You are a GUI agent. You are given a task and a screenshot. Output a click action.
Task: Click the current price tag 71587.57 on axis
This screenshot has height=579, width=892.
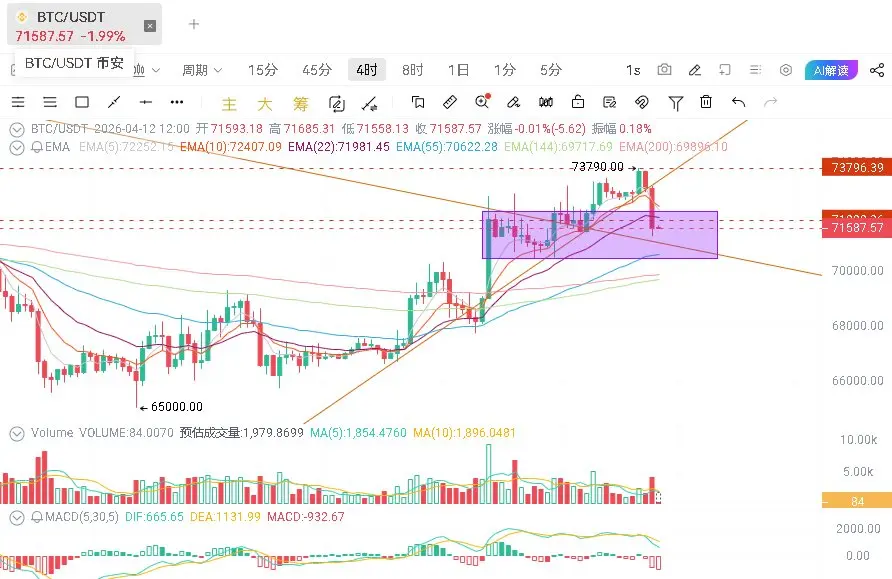coord(857,228)
